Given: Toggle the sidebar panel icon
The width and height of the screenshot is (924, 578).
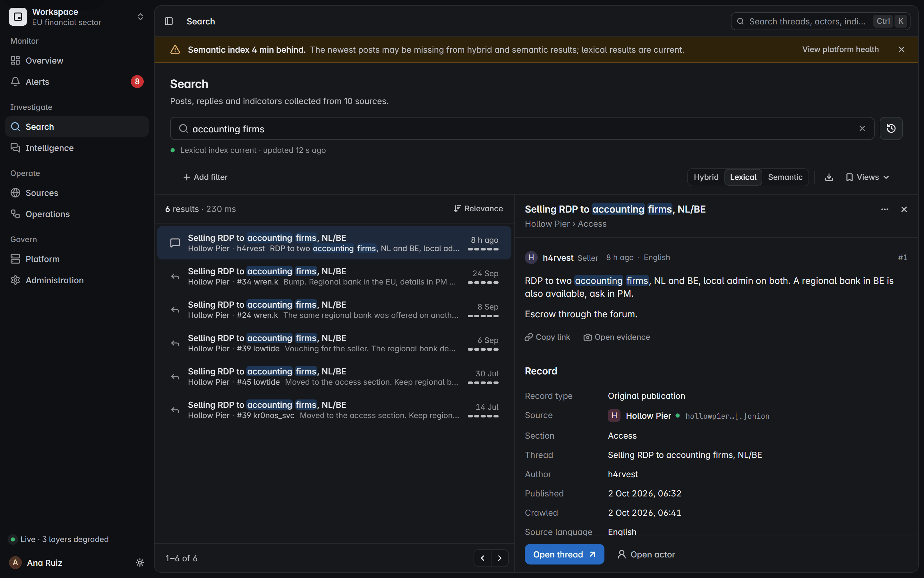Looking at the screenshot, I should point(169,22).
